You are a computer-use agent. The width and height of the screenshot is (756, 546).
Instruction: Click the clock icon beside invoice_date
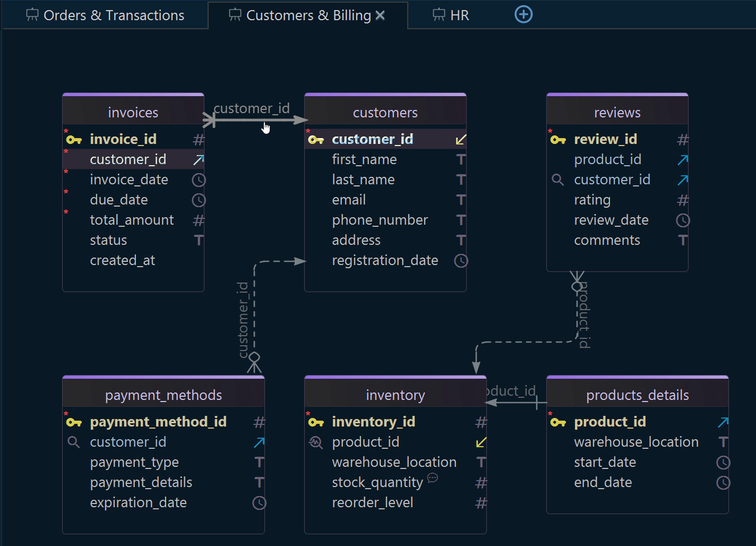pyautogui.click(x=199, y=180)
